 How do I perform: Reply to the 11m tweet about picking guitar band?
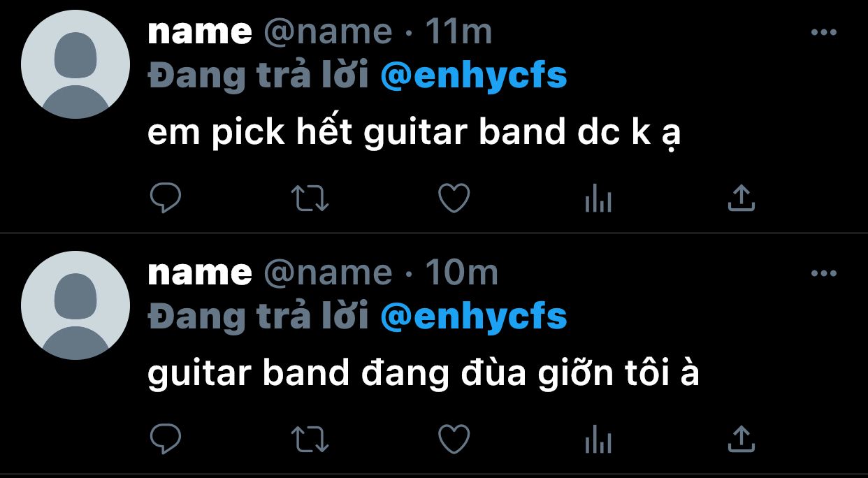[x=166, y=199]
